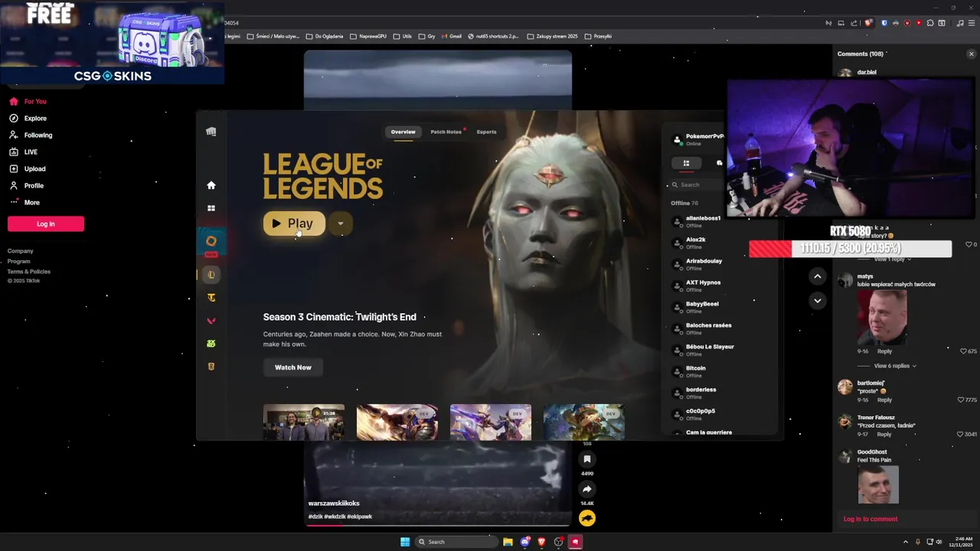Open Brave browser from taskbar
The height and width of the screenshot is (551, 980).
tap(541, 542)
